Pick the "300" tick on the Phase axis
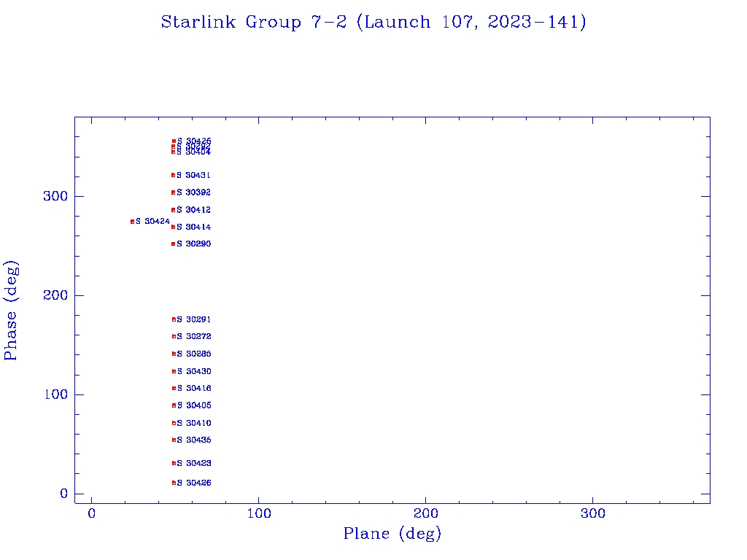 coord(55,196)
